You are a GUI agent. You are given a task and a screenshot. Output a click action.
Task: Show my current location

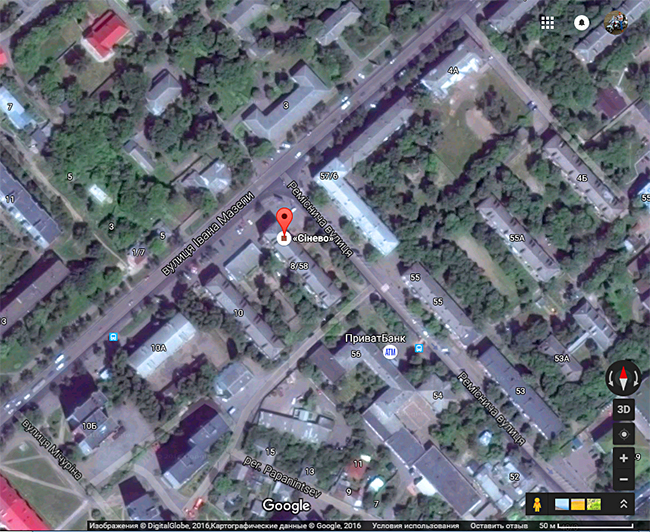tap(624, 435)
